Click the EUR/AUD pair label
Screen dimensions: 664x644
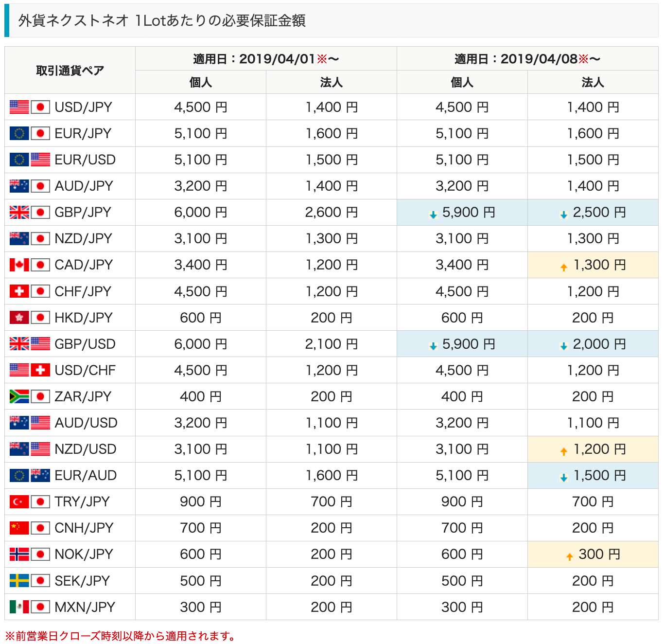tap(86, 475)
